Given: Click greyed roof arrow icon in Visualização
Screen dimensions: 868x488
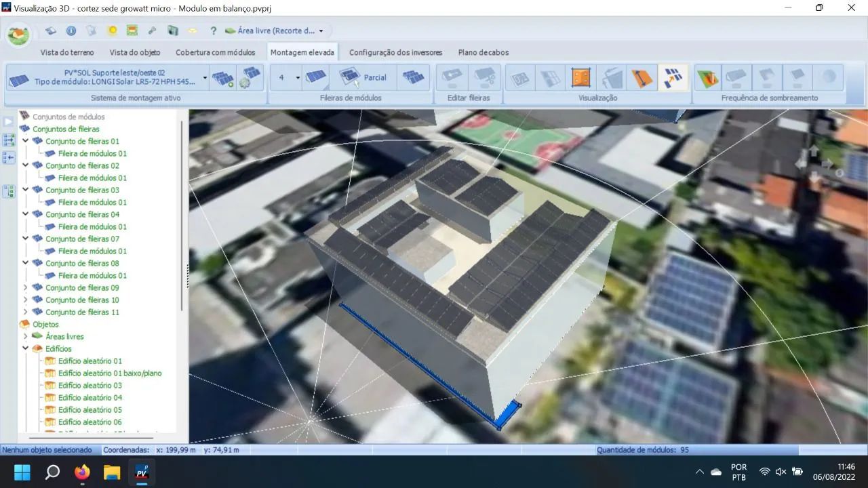Looking at the screenshot, I should pyautogui.click(x=611, y=78).
